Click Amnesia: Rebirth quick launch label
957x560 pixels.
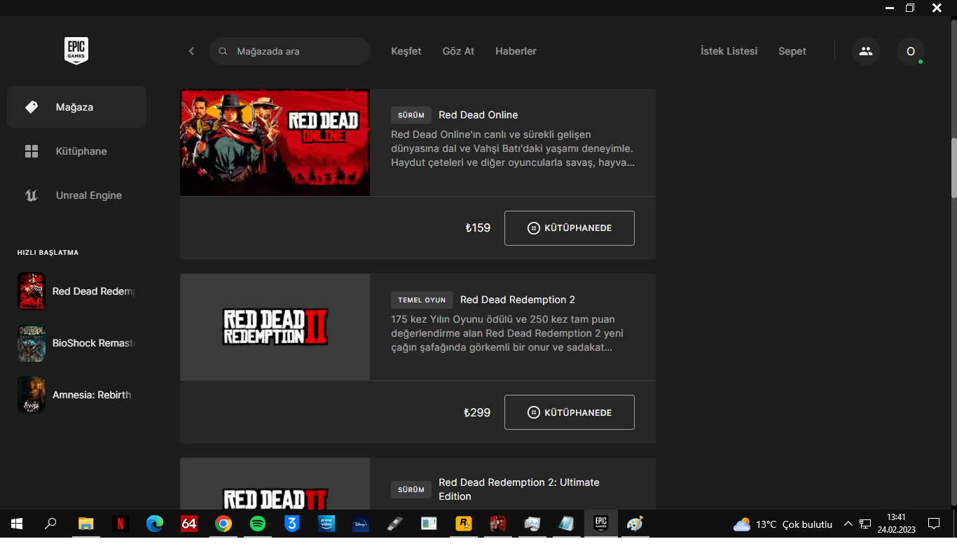[x=92, y=395]
